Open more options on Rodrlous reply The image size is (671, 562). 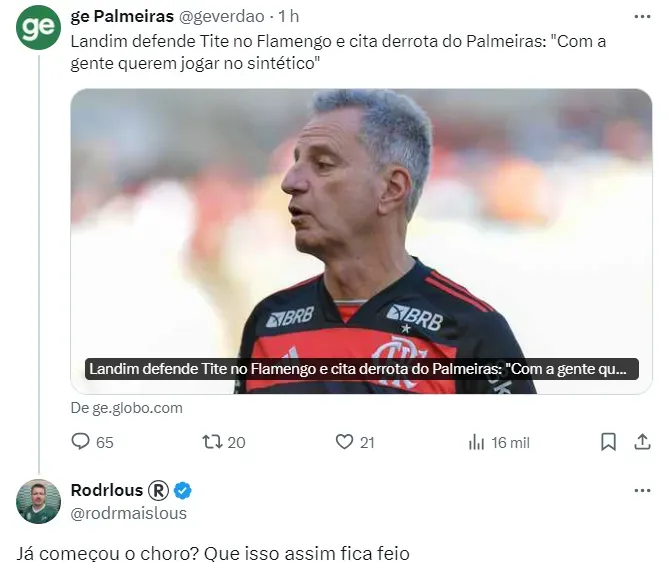click(x=642, y=491)
